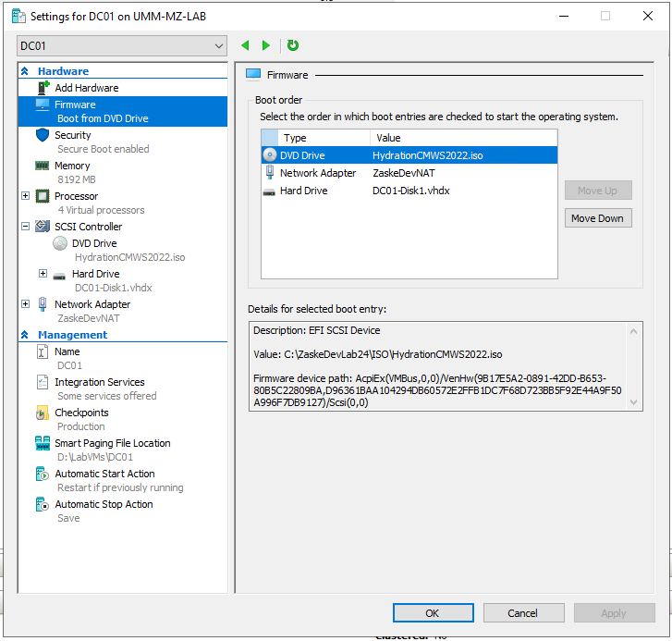Click the green forward navigation arrow
Screen dimensions: 672x641
point(266,45)
